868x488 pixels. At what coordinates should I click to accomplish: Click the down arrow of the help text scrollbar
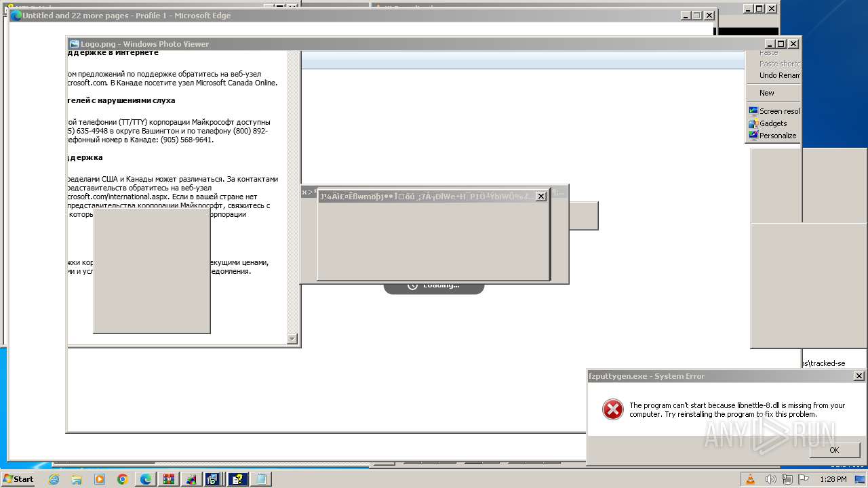[292, 339]
